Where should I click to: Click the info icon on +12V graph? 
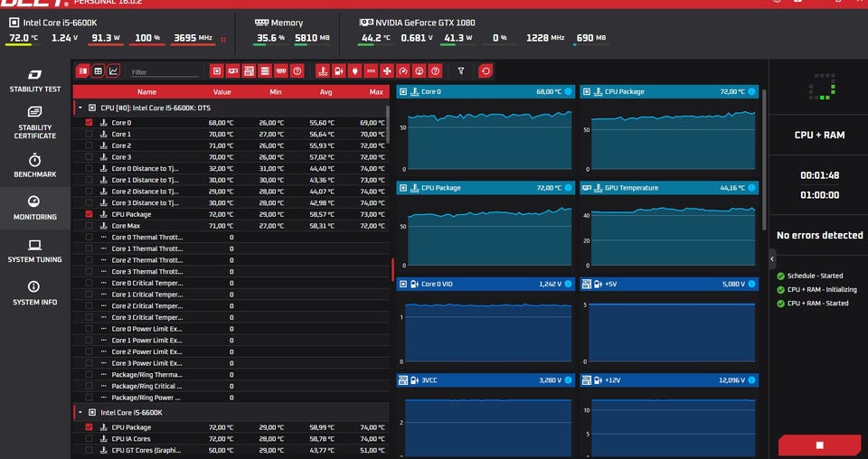751,380
